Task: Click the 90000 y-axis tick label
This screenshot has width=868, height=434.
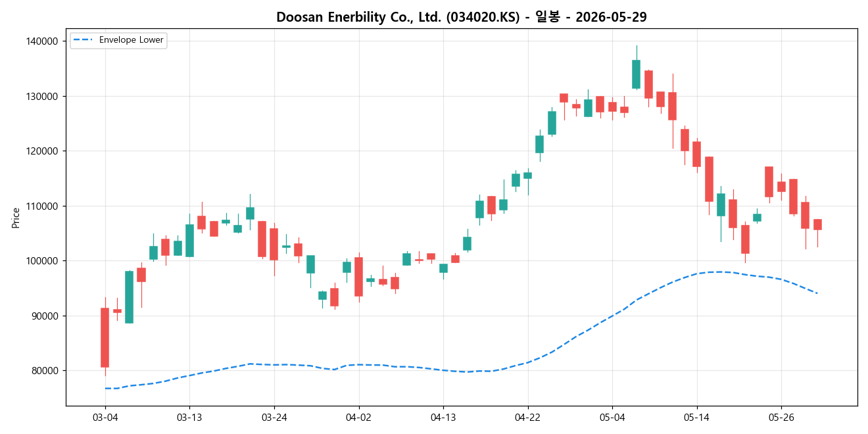Action: (x=45, y=316)
